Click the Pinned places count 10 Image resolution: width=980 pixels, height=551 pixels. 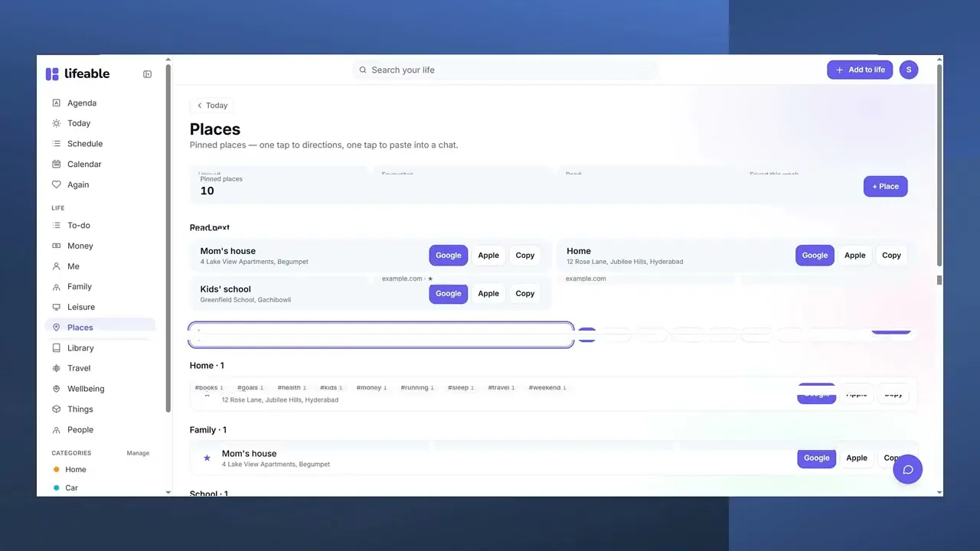(x=207, y=191)
